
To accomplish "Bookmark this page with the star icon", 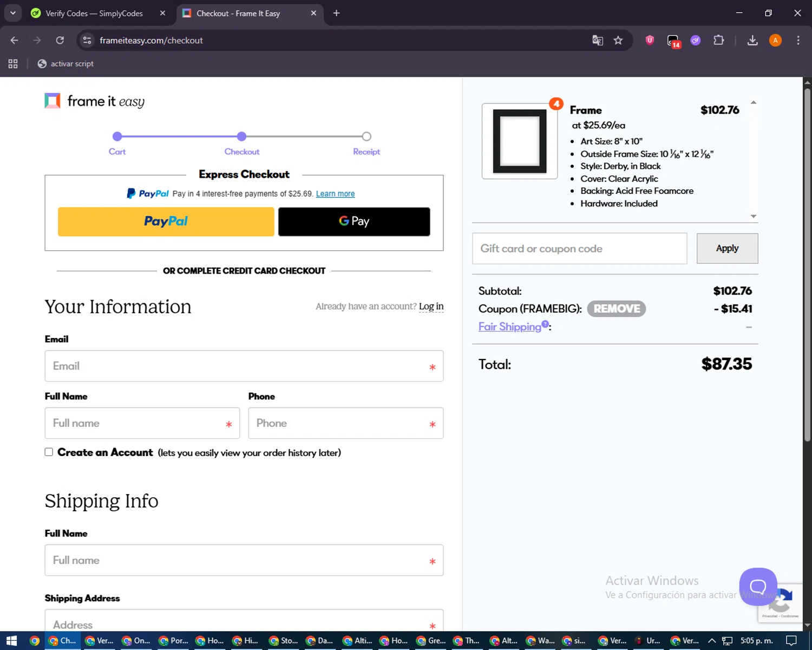I will click(618, 41).
